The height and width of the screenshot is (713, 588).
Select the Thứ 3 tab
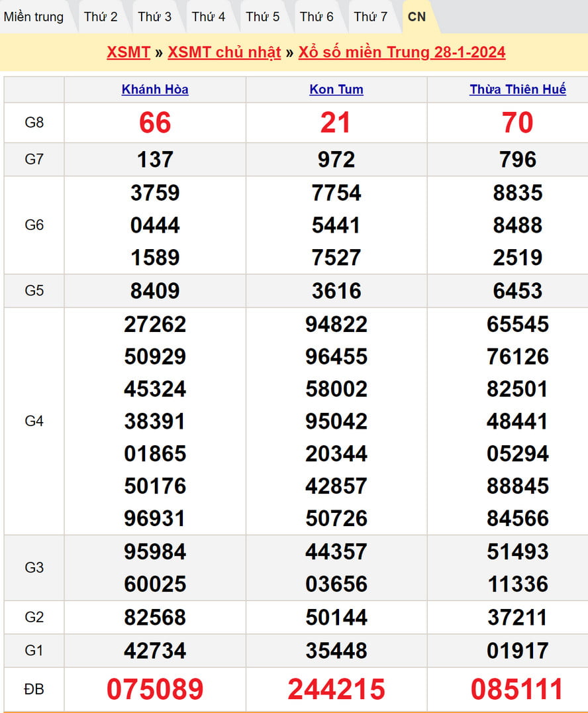pyautogui.click(x=155, y=17)
